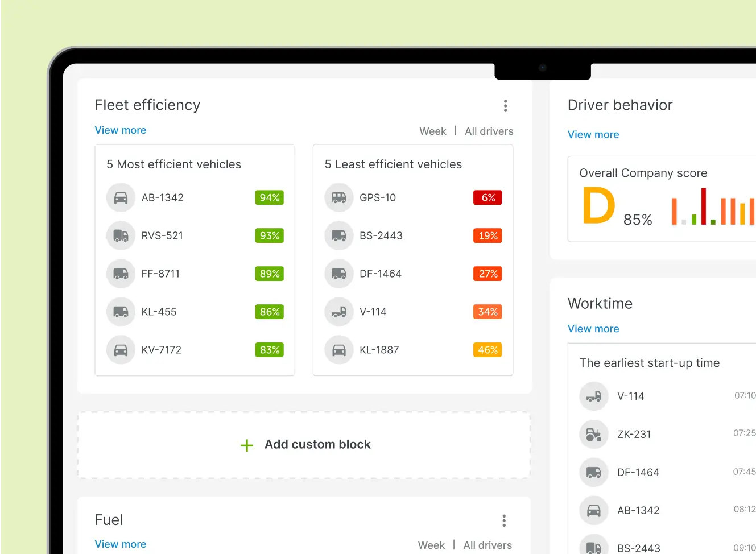Open Fuel block three-dot options menu

pyautogui.click(x=504, y=520)
